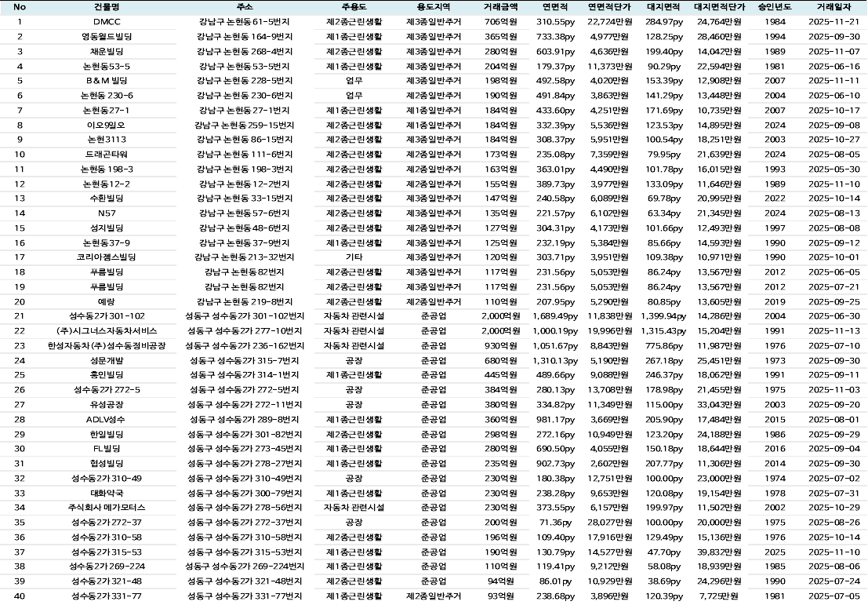Select building name 성지빌딩
The width and height of the screenshot is (868, 605).
107,228
